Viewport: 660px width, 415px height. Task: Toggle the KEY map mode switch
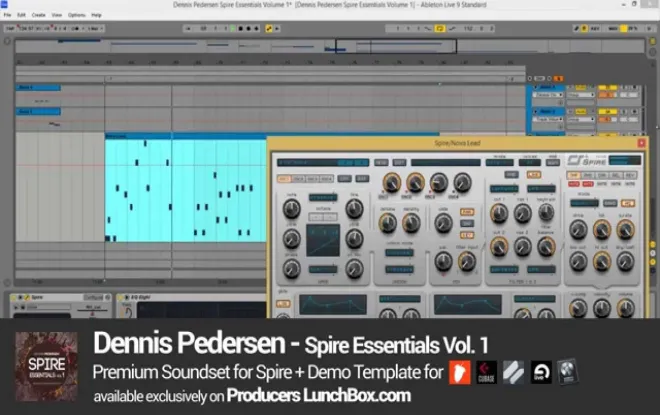(x=595, y=29)
